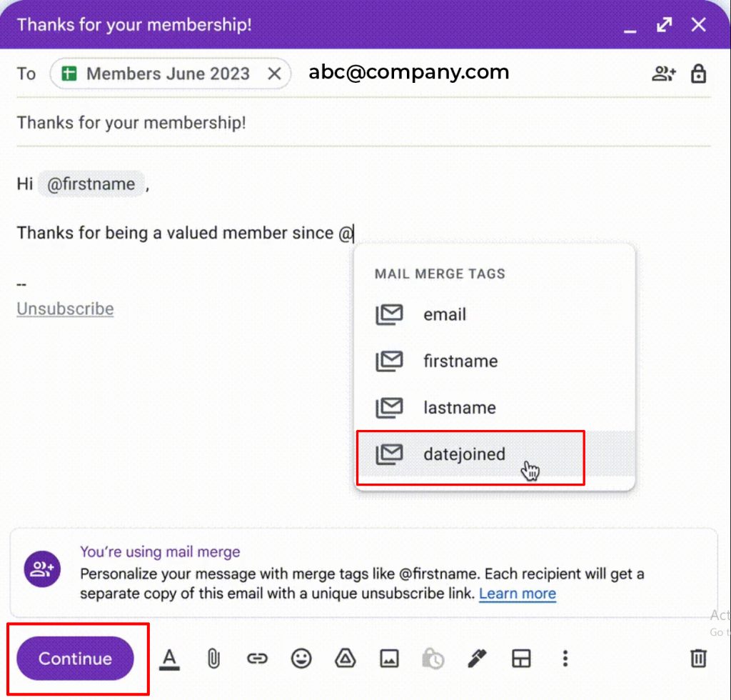Select datejoined merge tag
This screenshot has height=700, width=731.
pyautogui.click(x=464, y=454)
